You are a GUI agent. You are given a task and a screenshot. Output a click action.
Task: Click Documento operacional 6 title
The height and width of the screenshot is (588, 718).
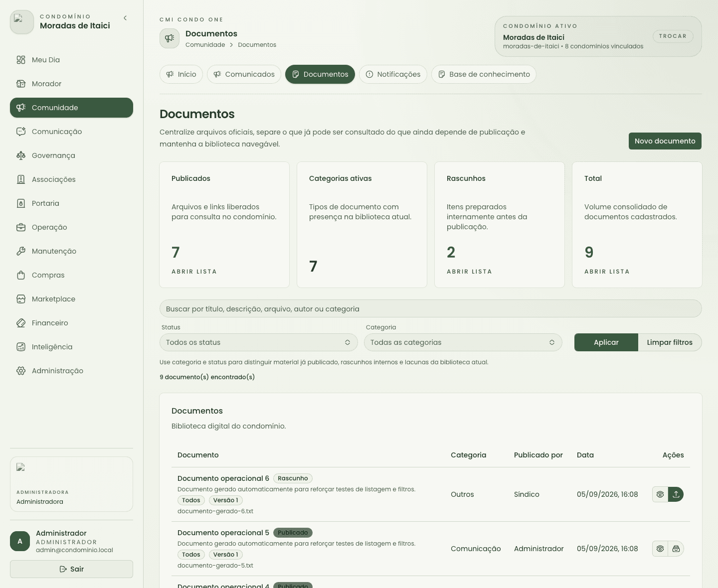coord(223,478)
